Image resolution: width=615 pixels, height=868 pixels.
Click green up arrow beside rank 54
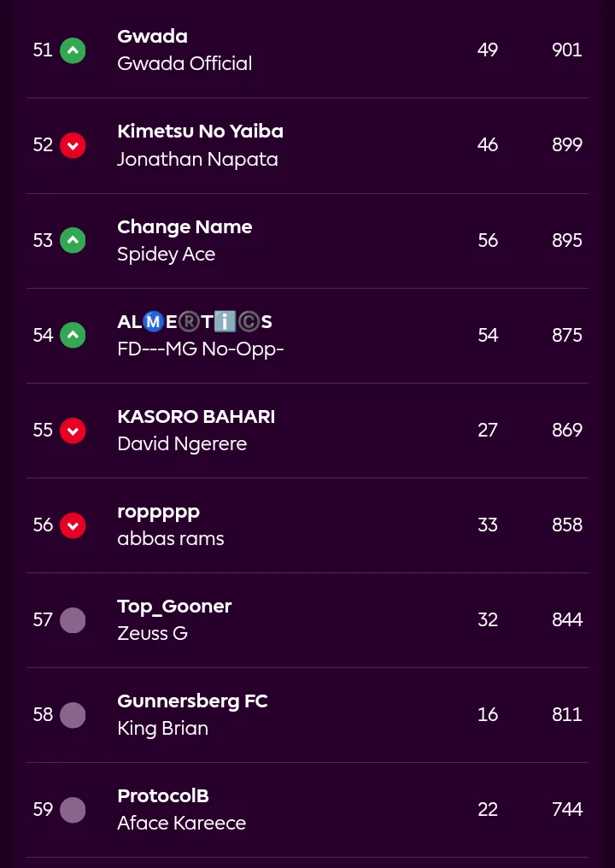(73, 336)
